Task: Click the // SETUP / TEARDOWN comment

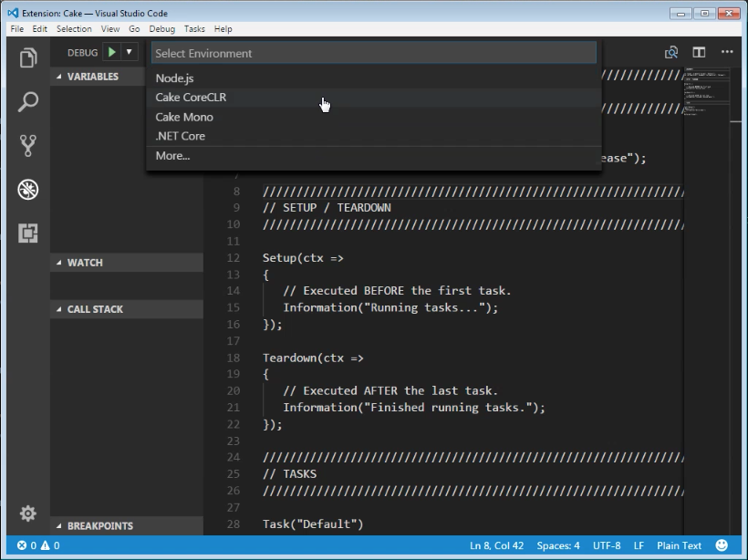Action: pyautogui.click(x=327, y=208)
